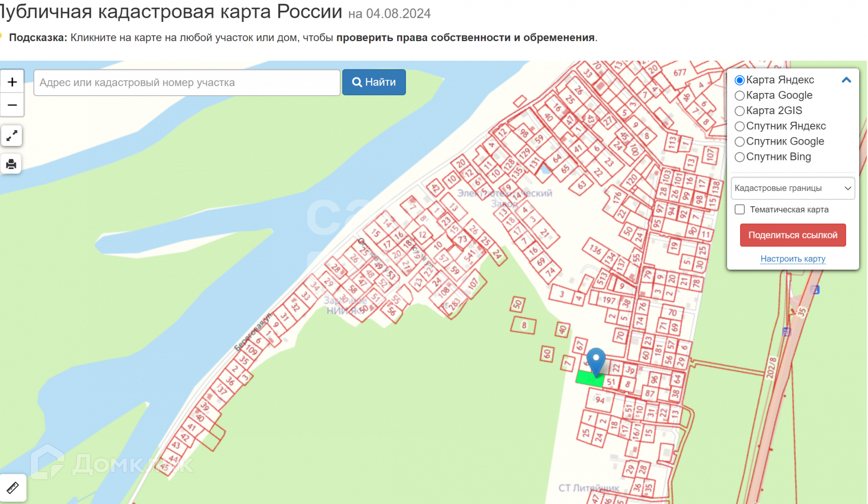Choose the Карта 2GIS radio option

click(x=740, y=111)
